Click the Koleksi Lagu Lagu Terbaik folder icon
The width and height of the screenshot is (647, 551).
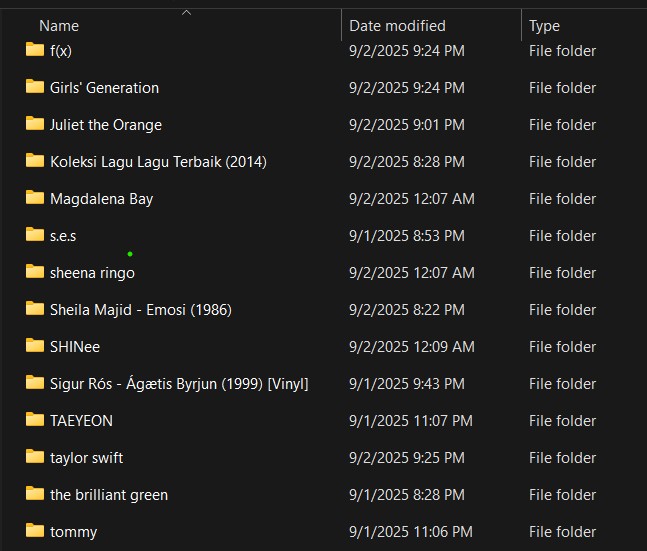click(x=35, y=160)
